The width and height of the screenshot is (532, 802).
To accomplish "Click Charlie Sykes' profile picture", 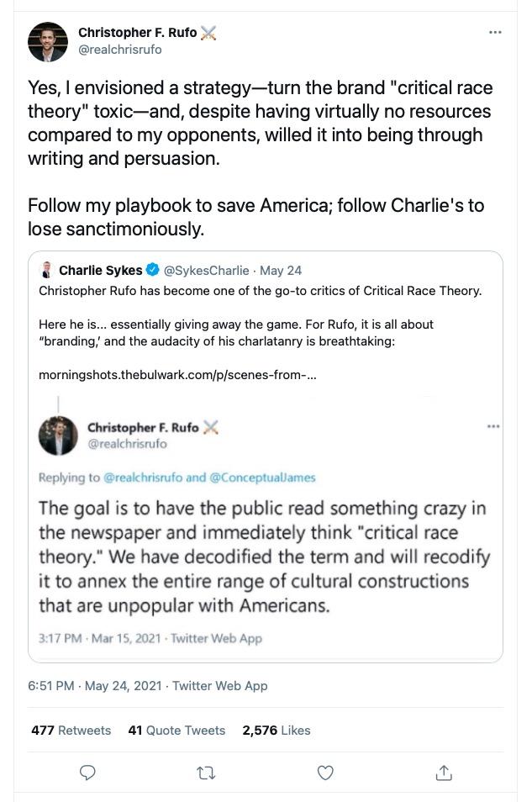I will (x=47, y=270).
